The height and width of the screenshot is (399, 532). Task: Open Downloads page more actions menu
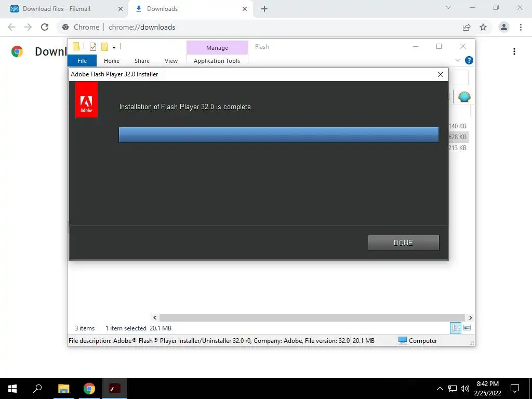[514, 51]
